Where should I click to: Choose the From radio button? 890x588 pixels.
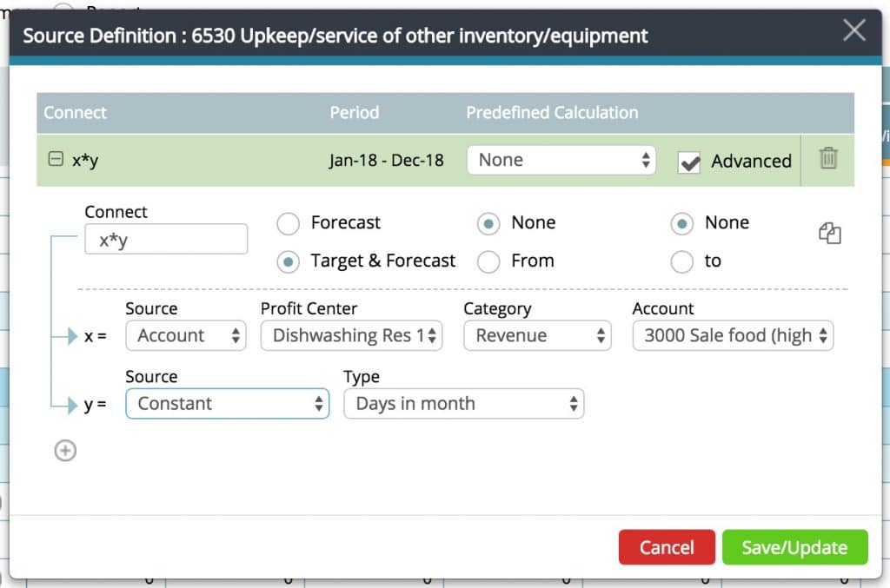pos(488,261)
